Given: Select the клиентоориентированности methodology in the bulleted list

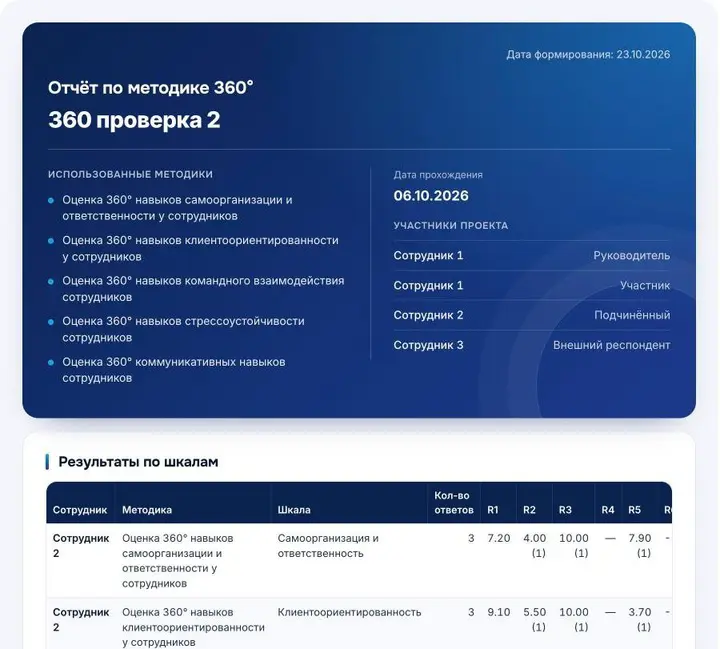Looking at the screenshot, I should 200,248.
